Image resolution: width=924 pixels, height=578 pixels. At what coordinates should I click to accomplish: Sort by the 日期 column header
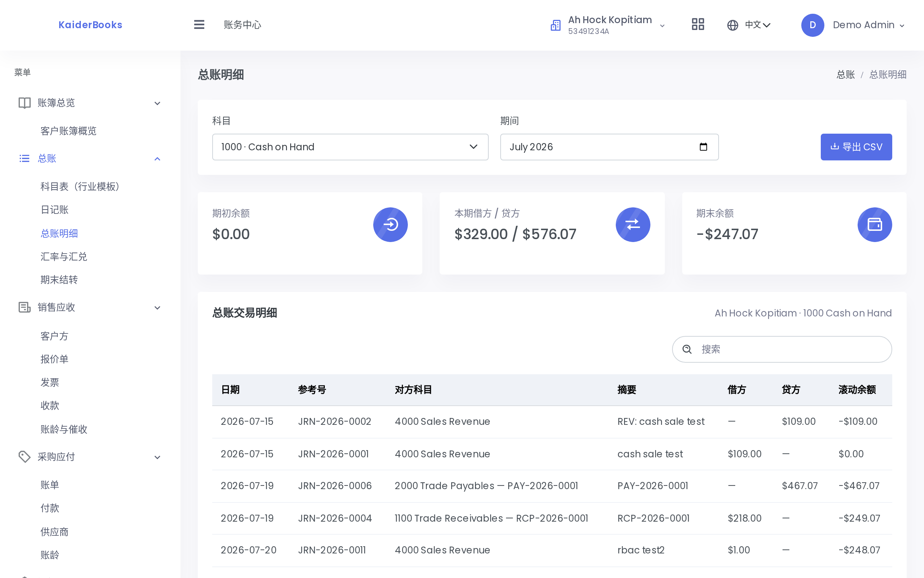point(230,389)
